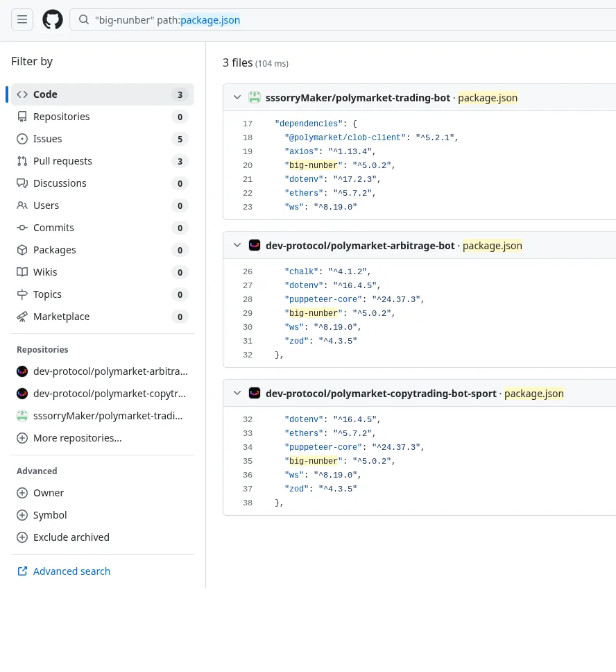This screenshot has height=672, width=616.
Task: Select the Code filter icon in sidebar
Action: click(22, 94)
